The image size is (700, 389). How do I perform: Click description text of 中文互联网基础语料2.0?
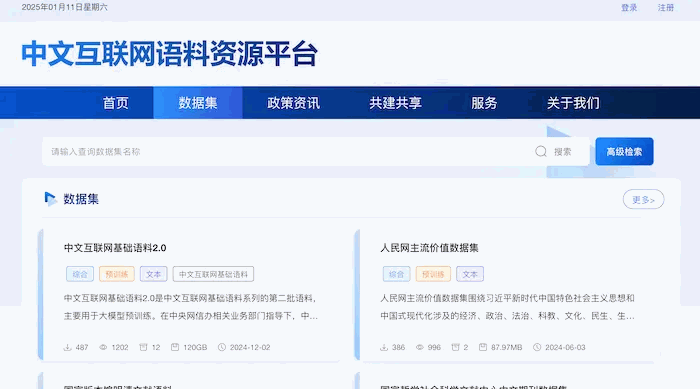point(191,307)
